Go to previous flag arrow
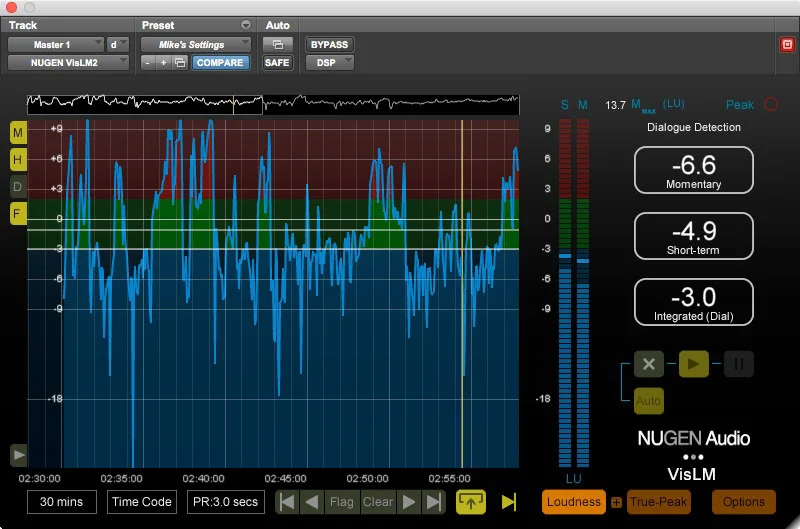Screen dimensions: 800x529 click(312, 502)
